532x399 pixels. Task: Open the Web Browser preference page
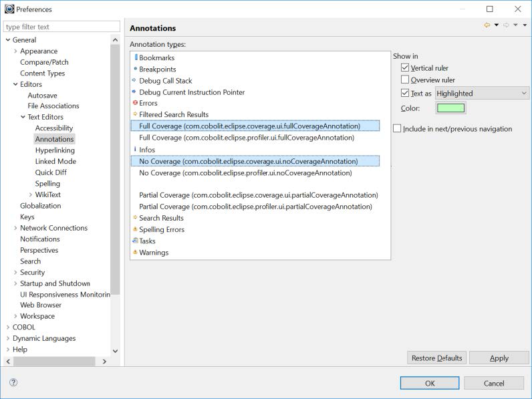click(x=41, y=305)
